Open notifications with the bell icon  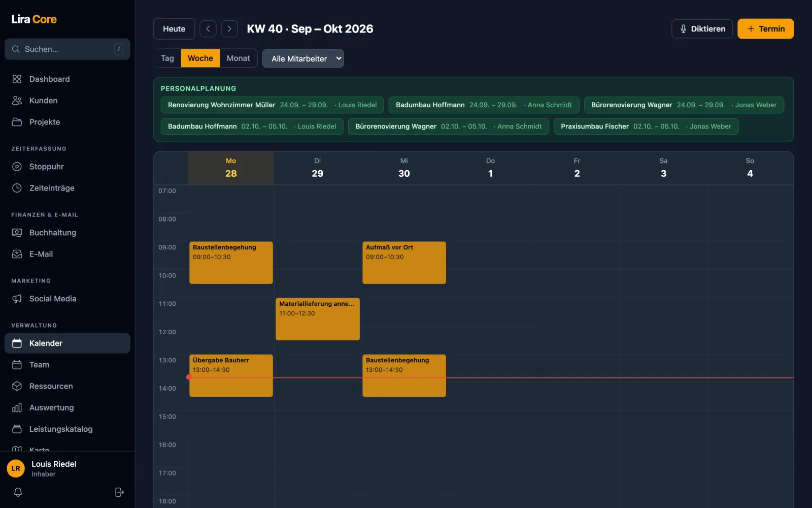tap(18, 492)
